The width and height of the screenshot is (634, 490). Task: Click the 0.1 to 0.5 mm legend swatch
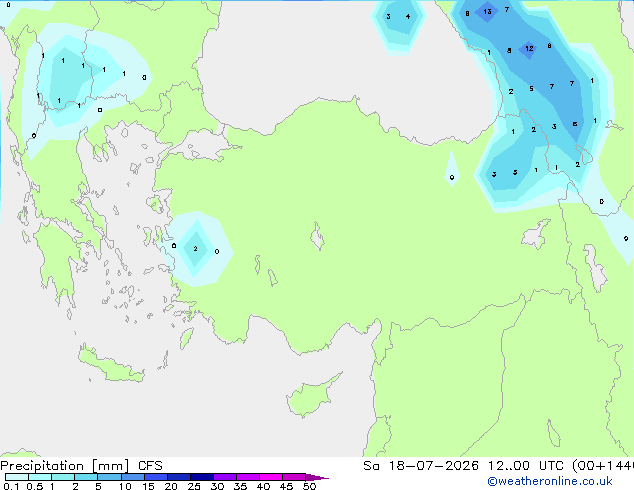(17, 477)
